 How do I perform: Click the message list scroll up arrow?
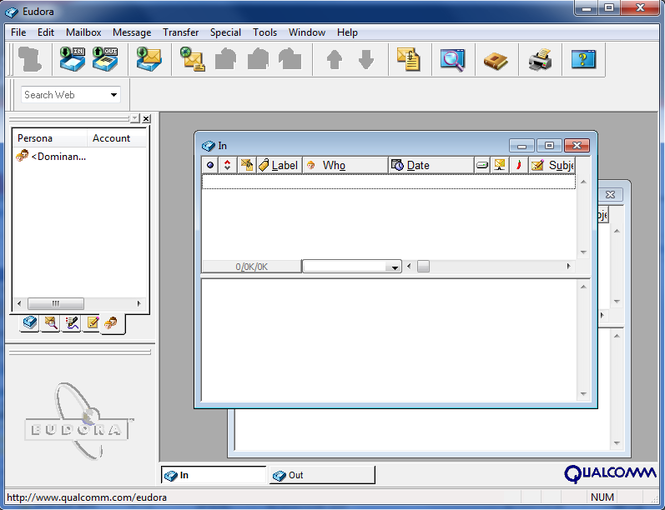583,182
